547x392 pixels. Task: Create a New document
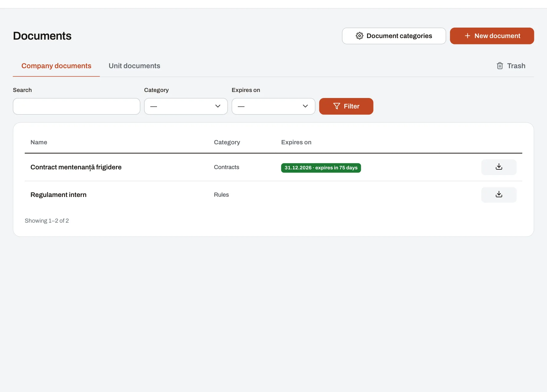tap(492, 36)
